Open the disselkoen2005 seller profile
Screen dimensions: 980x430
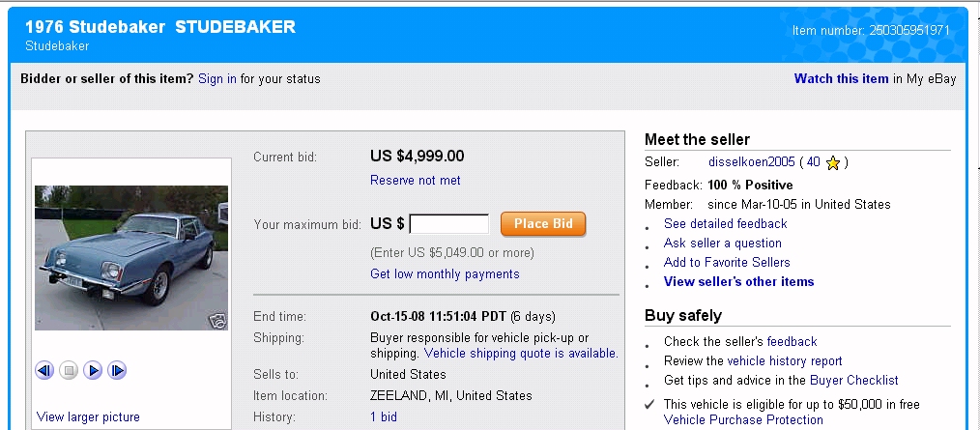coord(751,162)
